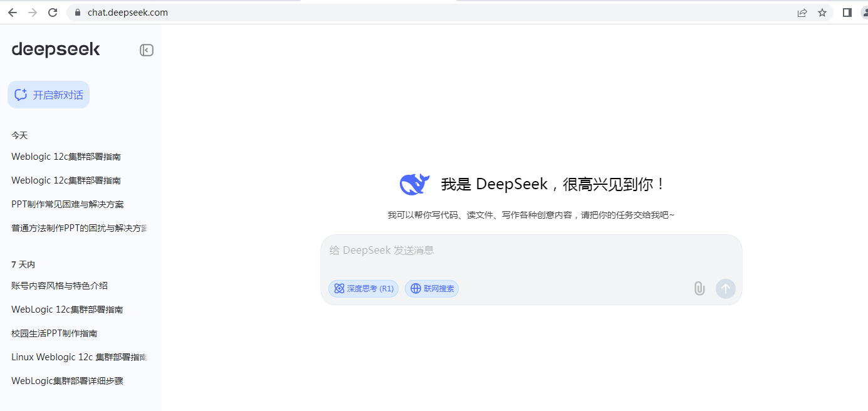Toggle 深度思考 (R1) deep thinking mode
The height and width of the screenshot is (411, 868).
pos(363,289)
